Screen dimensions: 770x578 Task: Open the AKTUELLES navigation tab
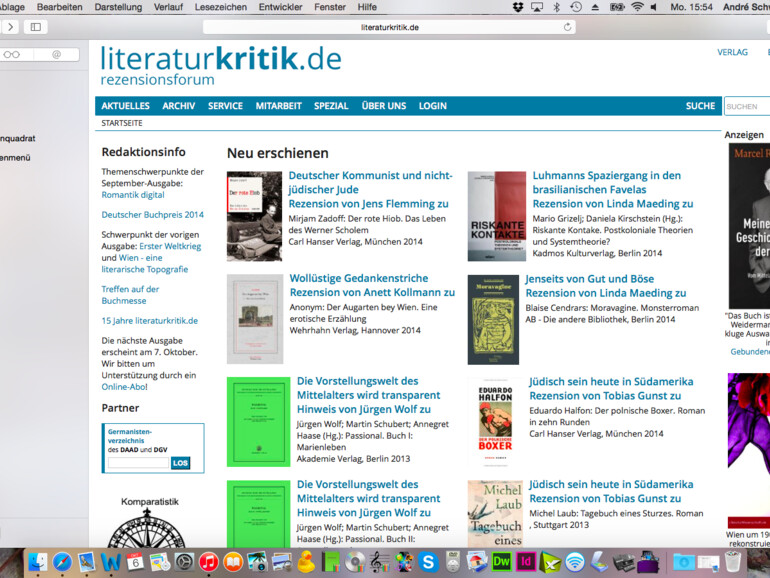click(x=125, y=106)
